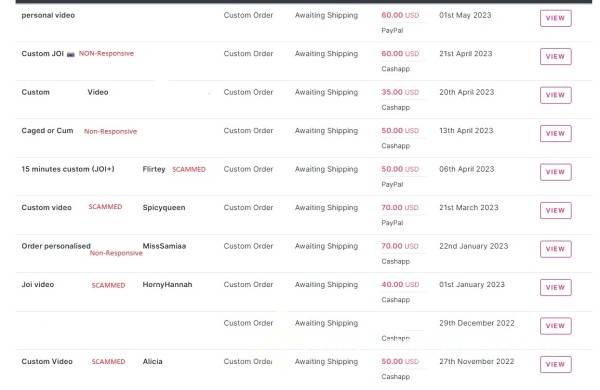Open the personal video order title
This screenshot has height=390, width=600.
tap(48, 15)
